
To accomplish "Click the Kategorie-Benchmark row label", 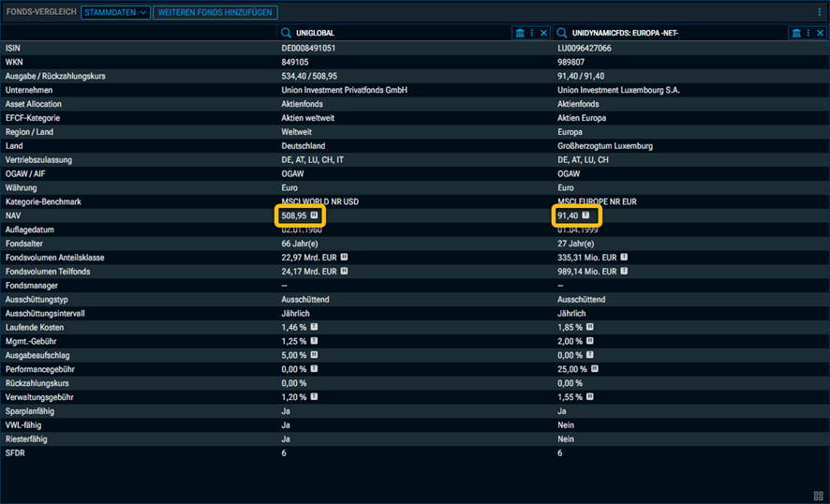I will point(43,201).
